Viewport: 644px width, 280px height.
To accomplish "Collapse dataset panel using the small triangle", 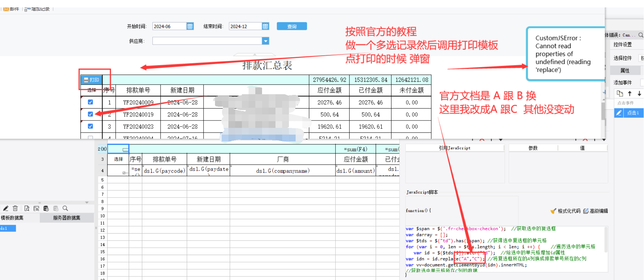I will click(87, 203).
